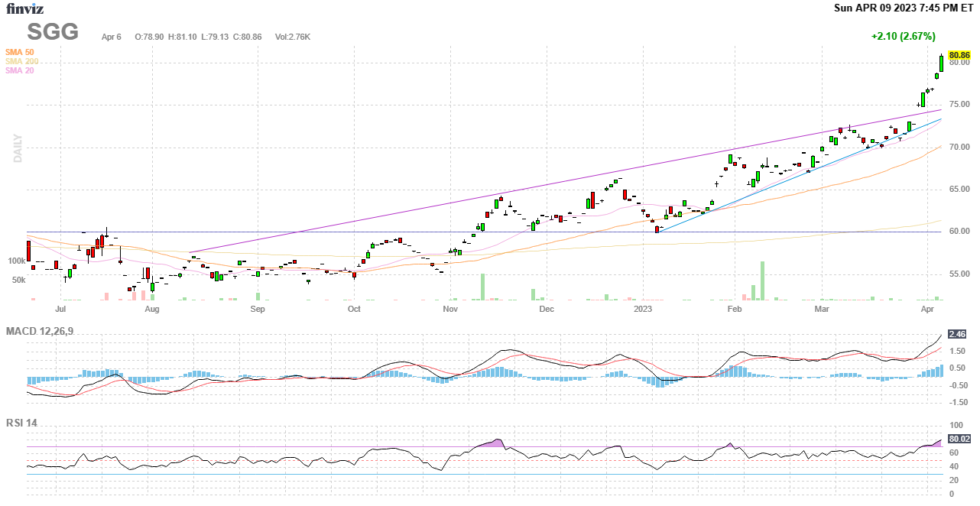This screenshot has width=980, height=506.
Task: Click the yellow 80.86 current price tag
Action: pos(959,55)
